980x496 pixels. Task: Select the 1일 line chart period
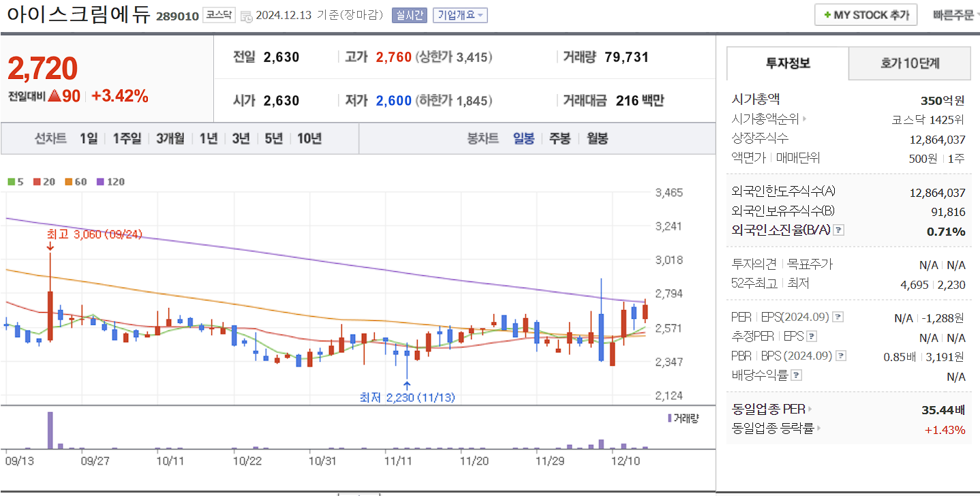89,139
